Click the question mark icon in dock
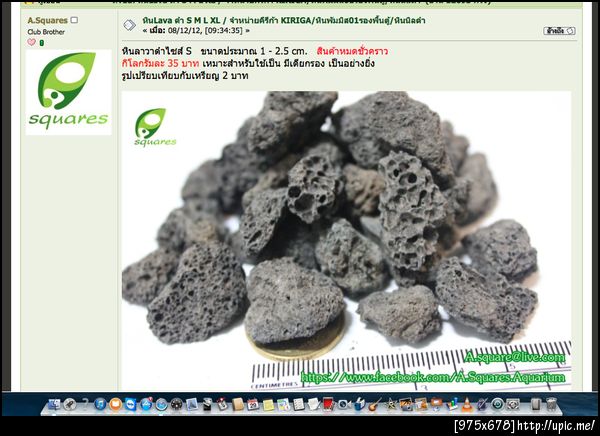The image size is (600, 436). (x=85, y=403)
